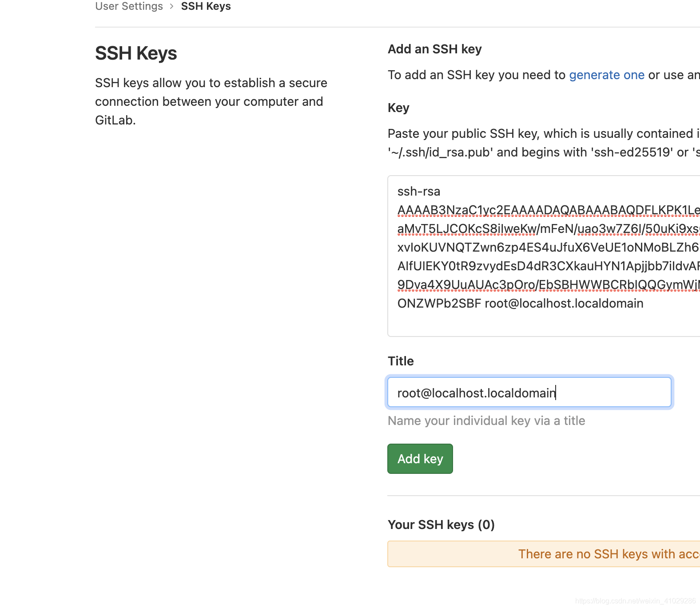Click the large 'SSH Keys' page heading
This screenshot has width=700, height=609.
tap(136, 53)
